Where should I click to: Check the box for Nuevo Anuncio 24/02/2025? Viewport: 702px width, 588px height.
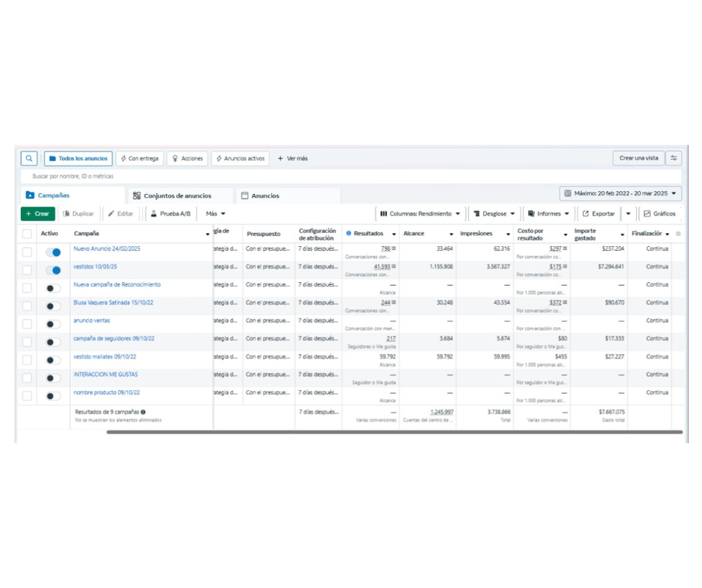[x=27, y=252]
